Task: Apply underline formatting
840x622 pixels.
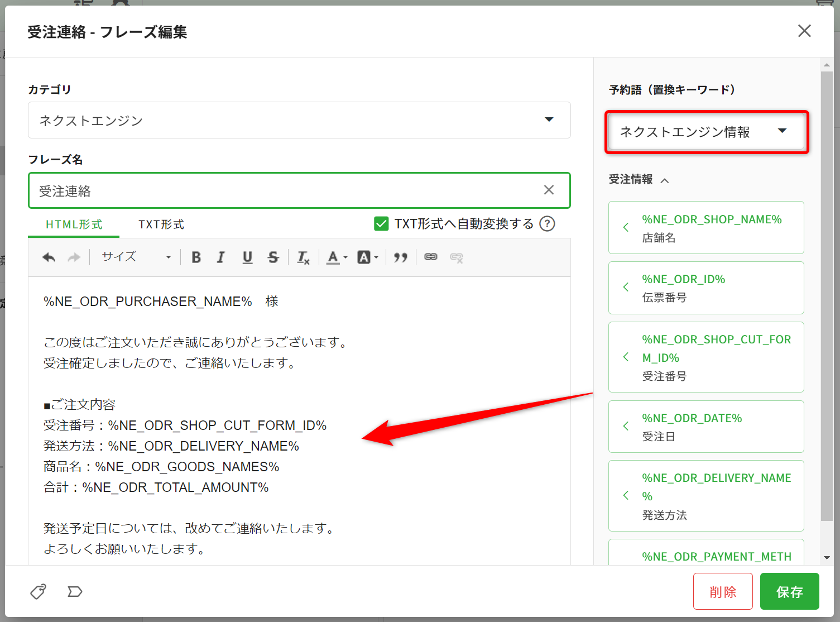Action: tap(247, 257)
